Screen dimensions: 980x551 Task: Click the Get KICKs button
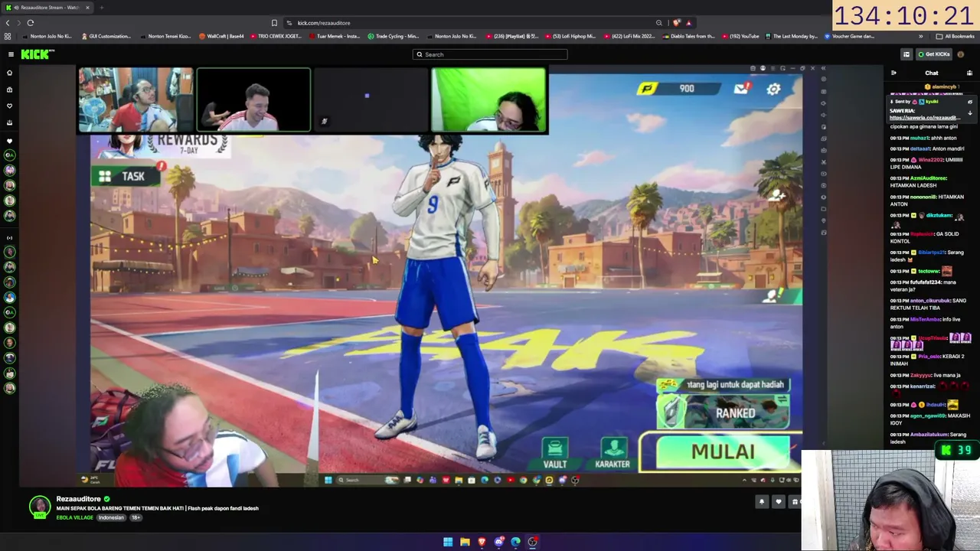point(933,54)
